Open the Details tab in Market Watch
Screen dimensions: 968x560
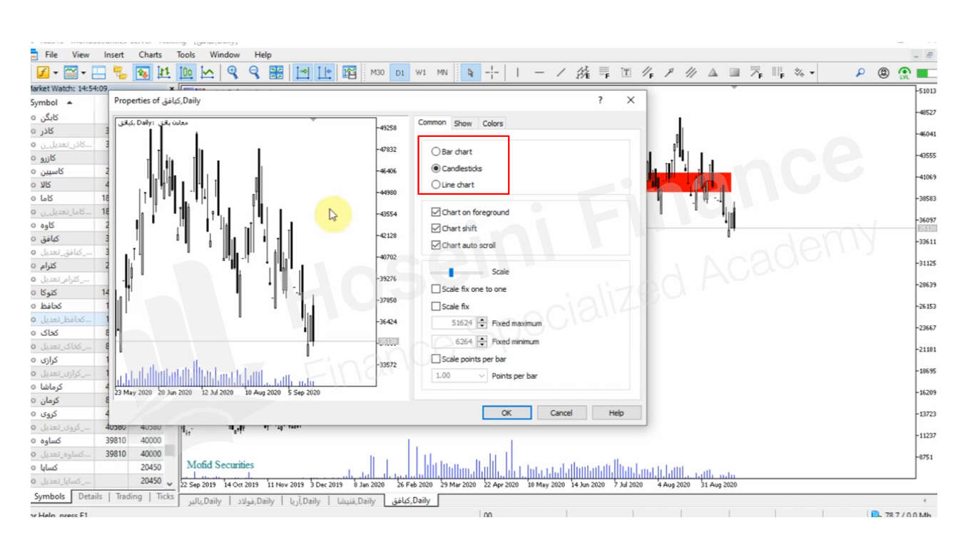coord(90,497)
